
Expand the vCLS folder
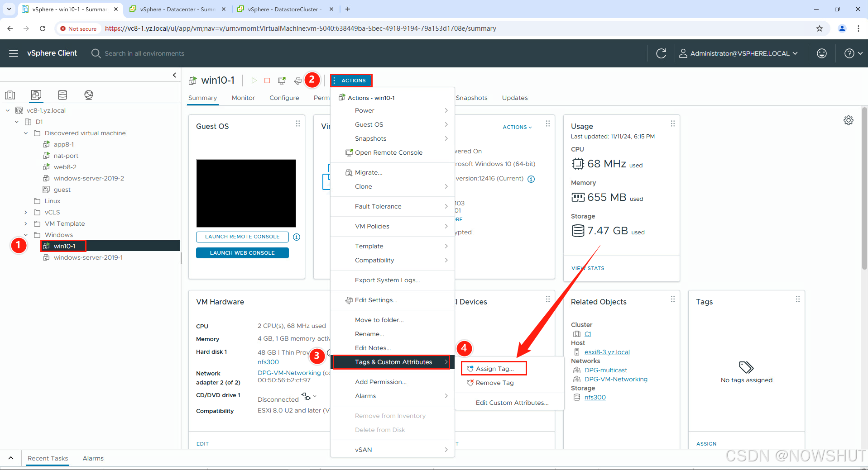coord(26,212)
